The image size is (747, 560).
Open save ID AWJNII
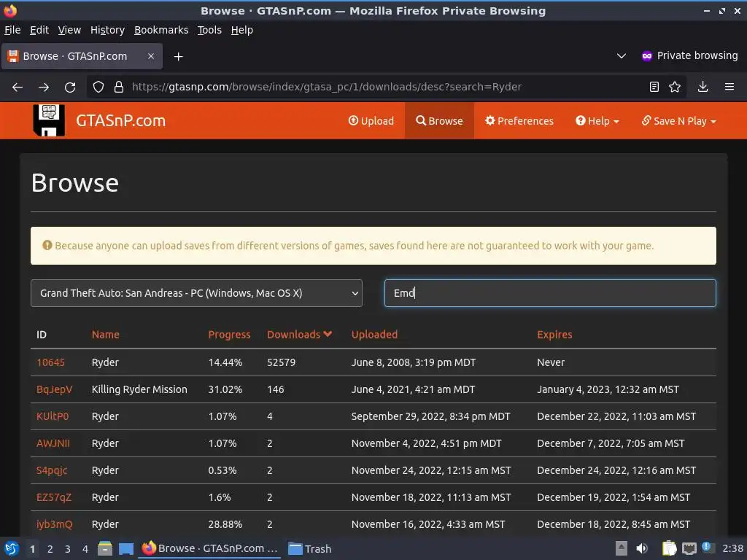[x=53, y=443]
